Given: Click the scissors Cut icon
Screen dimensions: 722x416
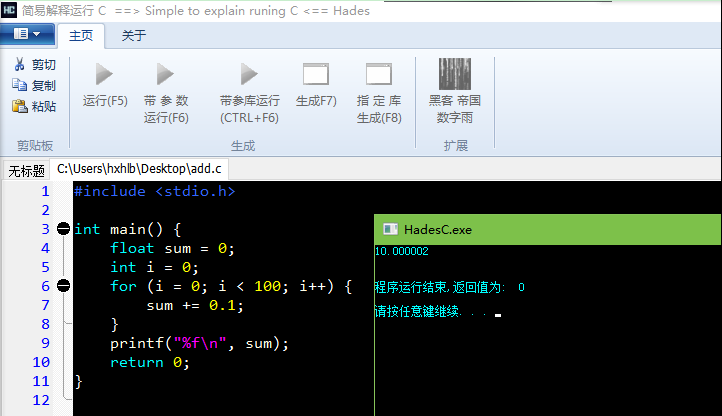Looking at the screenshot, I should [x=19, y=65].
